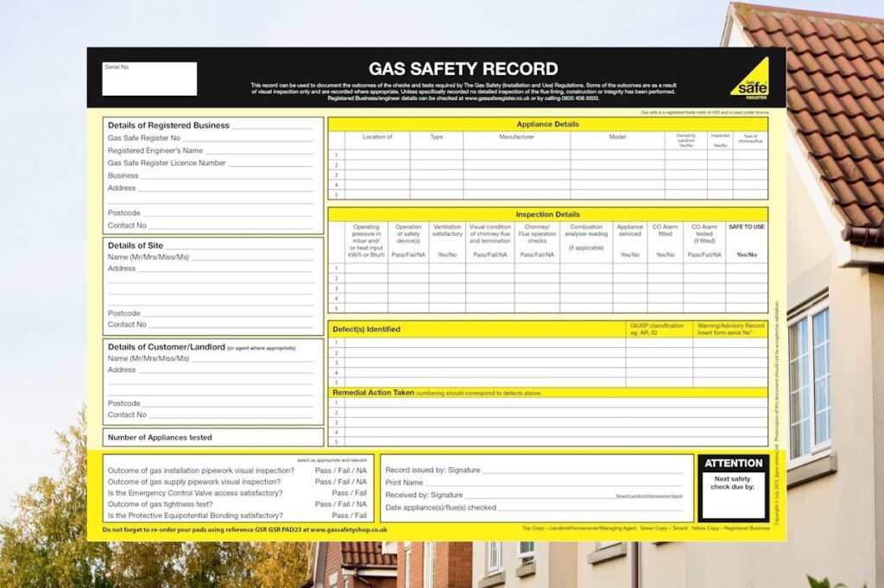Click the Ventilation satisfactory column header
Screen dimensions: 884x588
point(447,241)
